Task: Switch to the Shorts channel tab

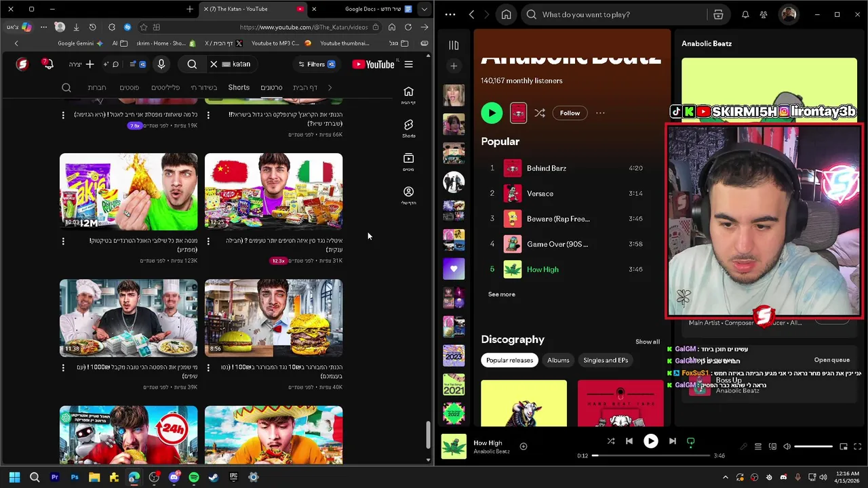Action: click(239, 87)
